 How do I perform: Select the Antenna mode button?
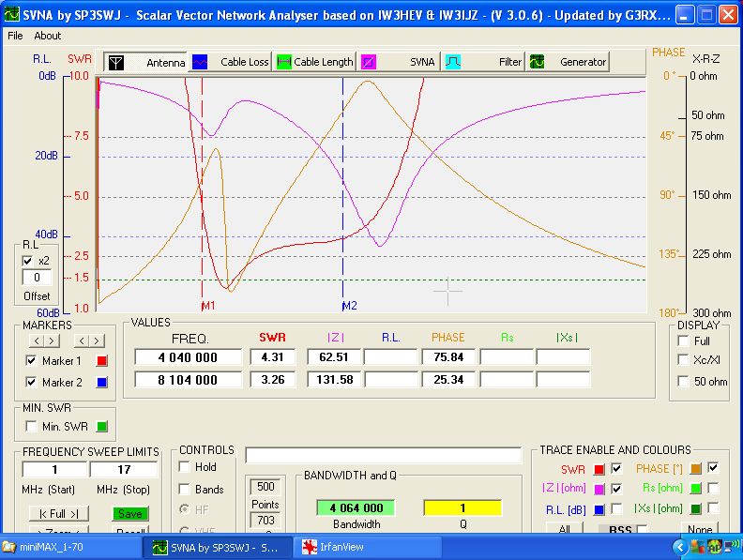pos(145,62)
